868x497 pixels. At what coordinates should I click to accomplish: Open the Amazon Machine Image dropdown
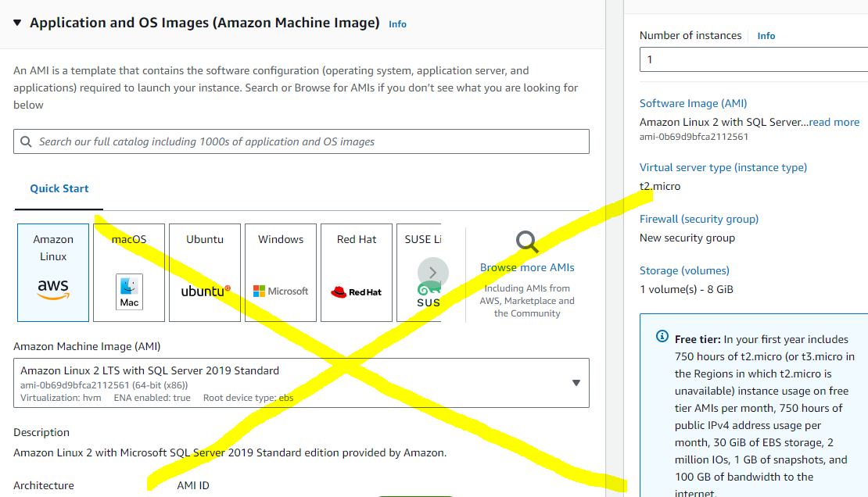pos(301,383)
